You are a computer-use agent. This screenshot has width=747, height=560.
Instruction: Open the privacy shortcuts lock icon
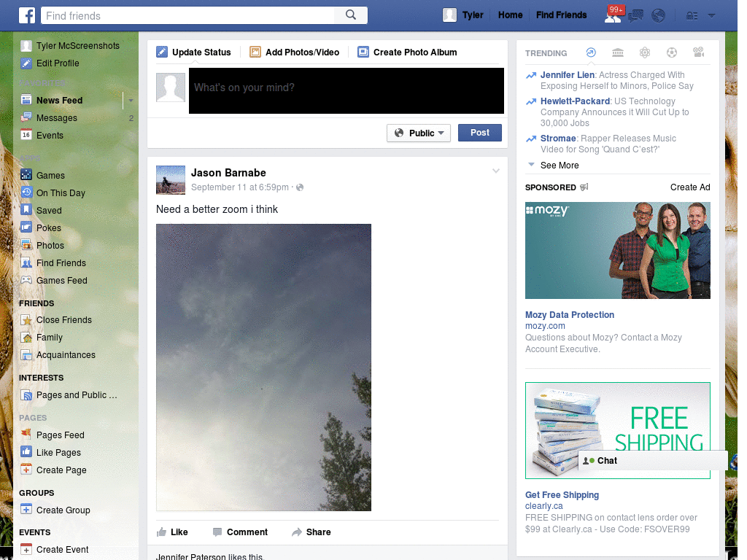pos(692,16)
